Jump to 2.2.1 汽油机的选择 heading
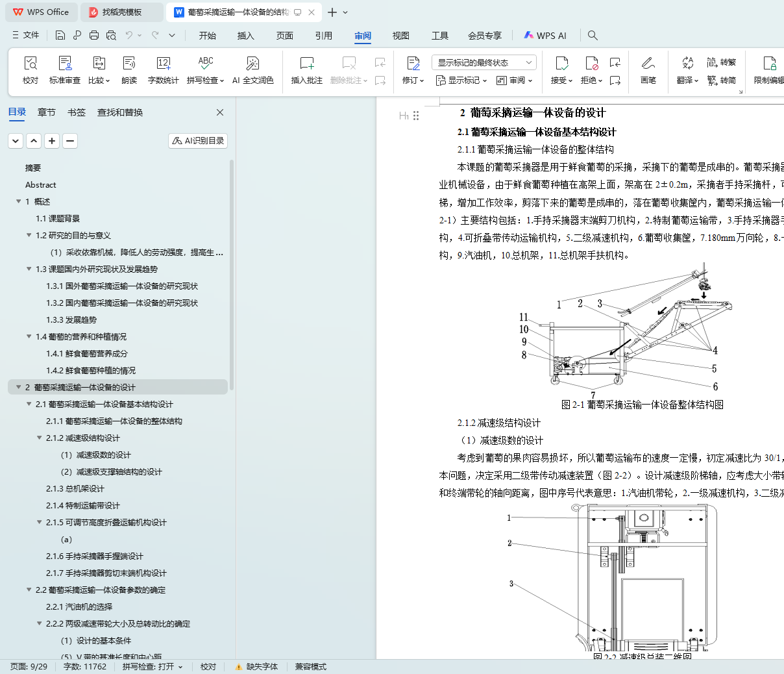The height and width of the screenshot is (674, 784). coord(79,606)
